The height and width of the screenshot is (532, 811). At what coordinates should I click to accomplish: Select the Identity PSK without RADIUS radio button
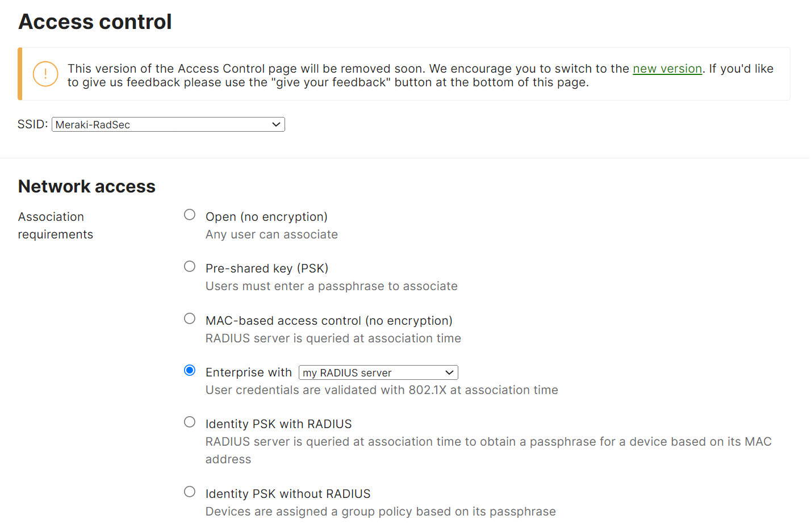coord(190,492)
